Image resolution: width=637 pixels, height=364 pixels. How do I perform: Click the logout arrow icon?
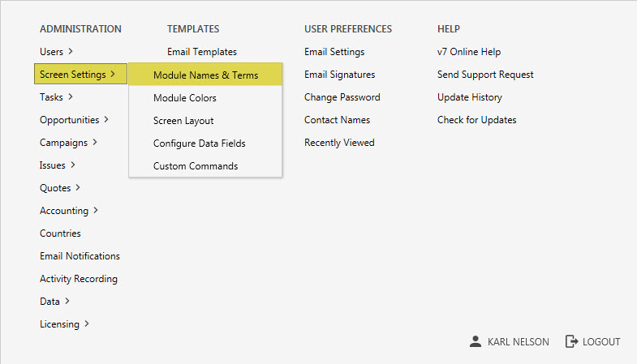point(571,342)
